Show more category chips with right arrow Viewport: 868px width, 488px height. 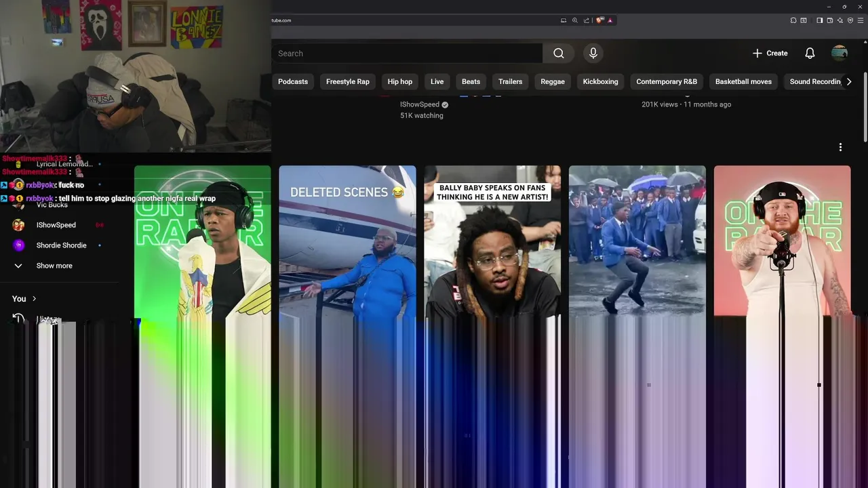(848, 81)
